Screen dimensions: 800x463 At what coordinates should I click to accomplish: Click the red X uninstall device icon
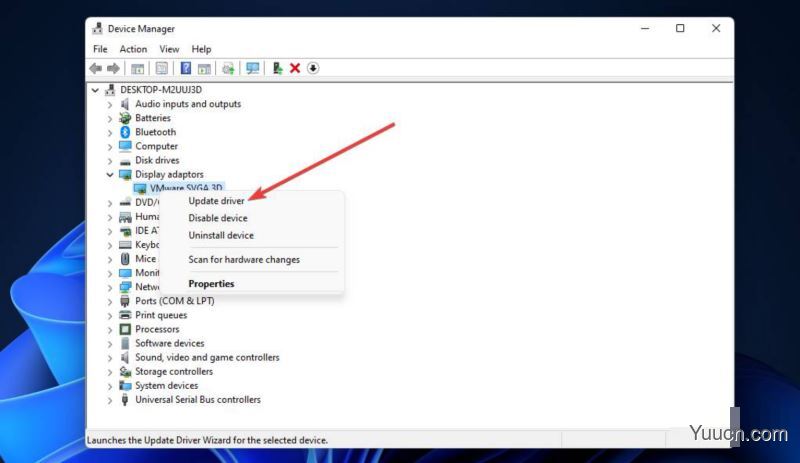(x=295, y=68)
